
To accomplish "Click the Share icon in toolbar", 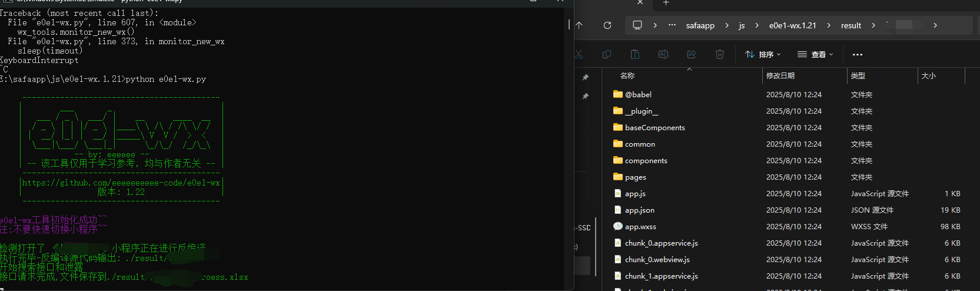I will 692,54.
